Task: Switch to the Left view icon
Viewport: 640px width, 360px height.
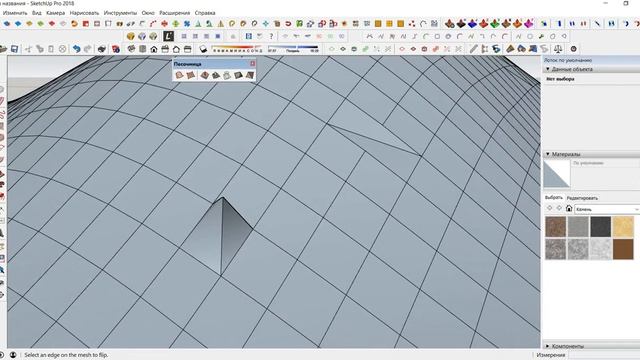Action: 187,49
